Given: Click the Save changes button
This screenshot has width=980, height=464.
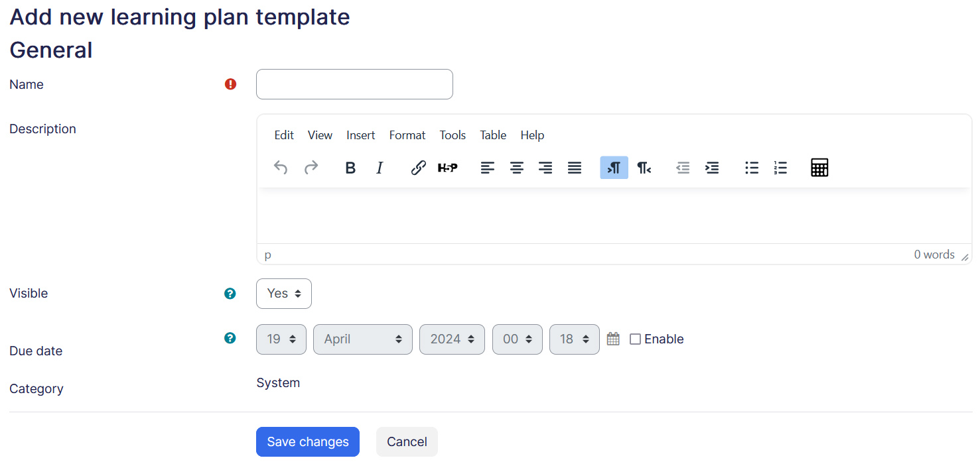Looking at the screenshot, I should (308, 442).
